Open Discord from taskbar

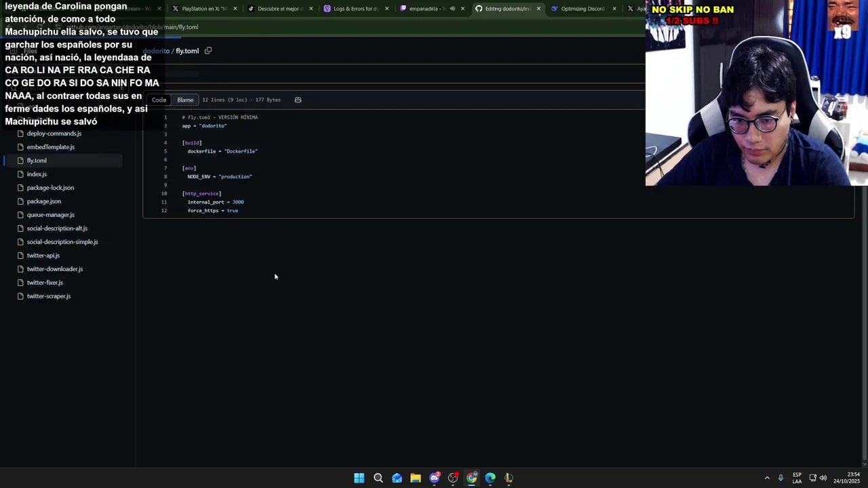tap(435, 478)
